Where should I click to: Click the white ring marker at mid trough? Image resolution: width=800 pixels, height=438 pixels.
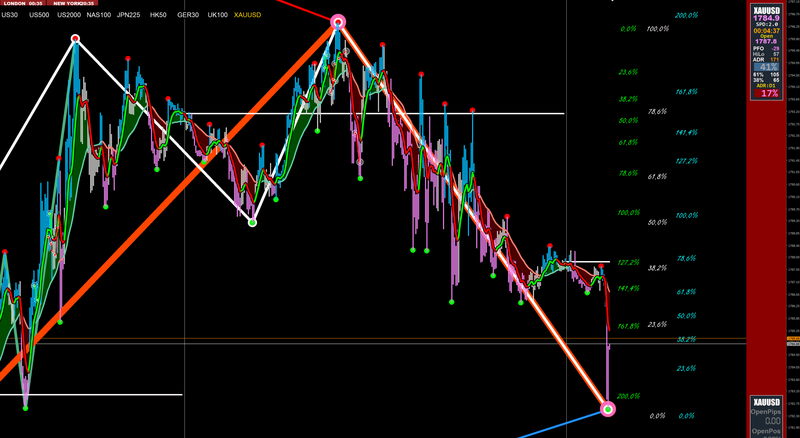click(x=252, y=223)
